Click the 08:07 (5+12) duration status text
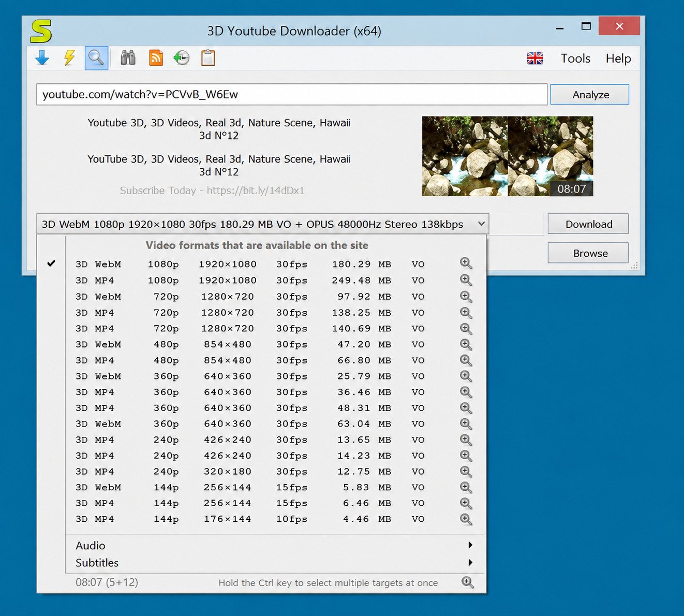Screen dimensions: 684x616 point(107,582)
